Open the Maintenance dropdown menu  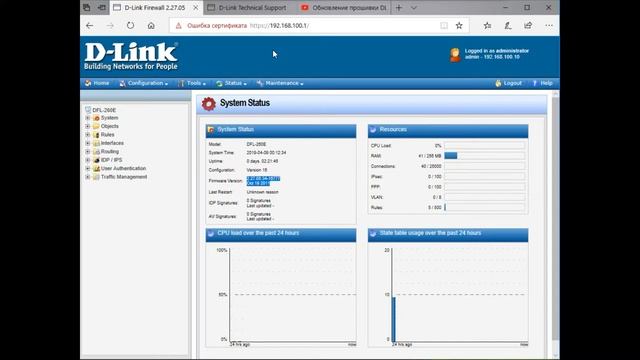[280, 83]
